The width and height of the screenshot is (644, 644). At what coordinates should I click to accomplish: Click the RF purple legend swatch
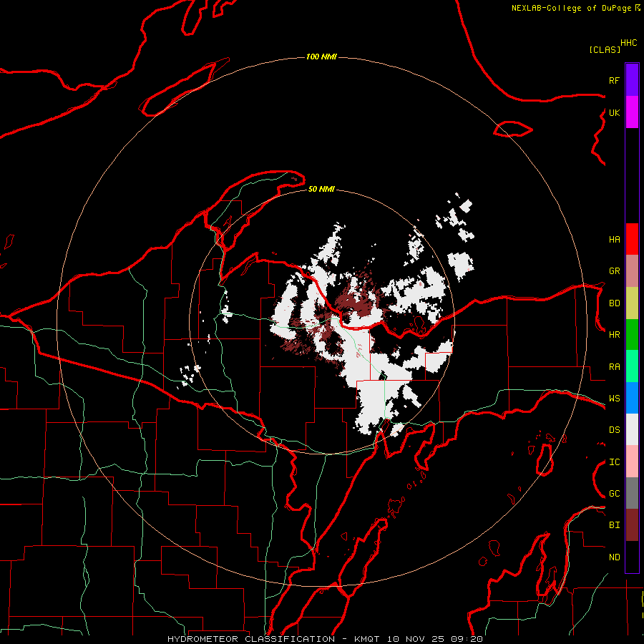(632, 80)
